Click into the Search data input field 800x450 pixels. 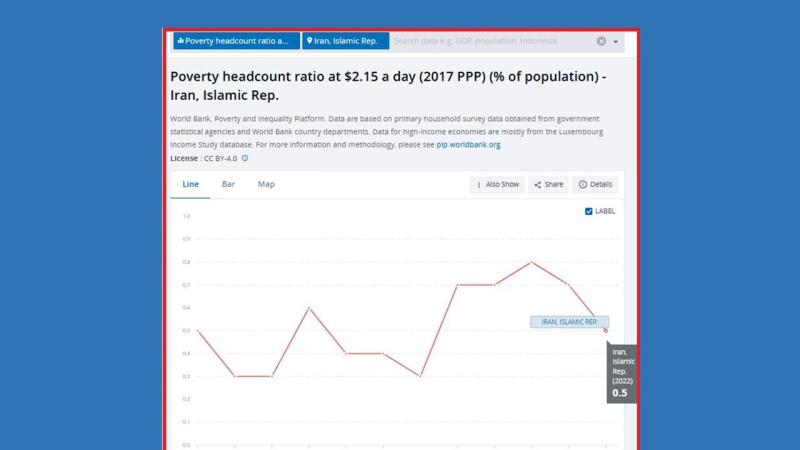[x=490, y=41]
